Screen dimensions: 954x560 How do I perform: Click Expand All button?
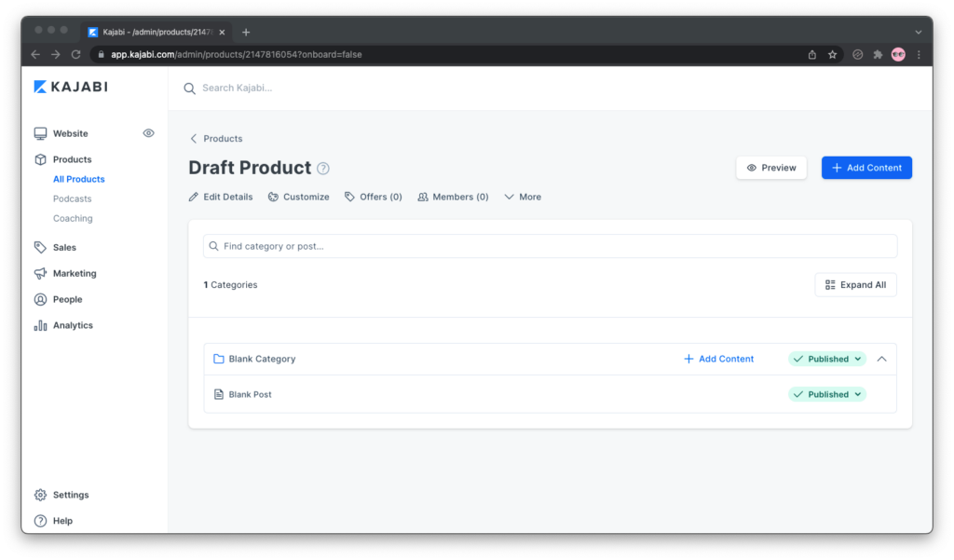pos(855,285)
